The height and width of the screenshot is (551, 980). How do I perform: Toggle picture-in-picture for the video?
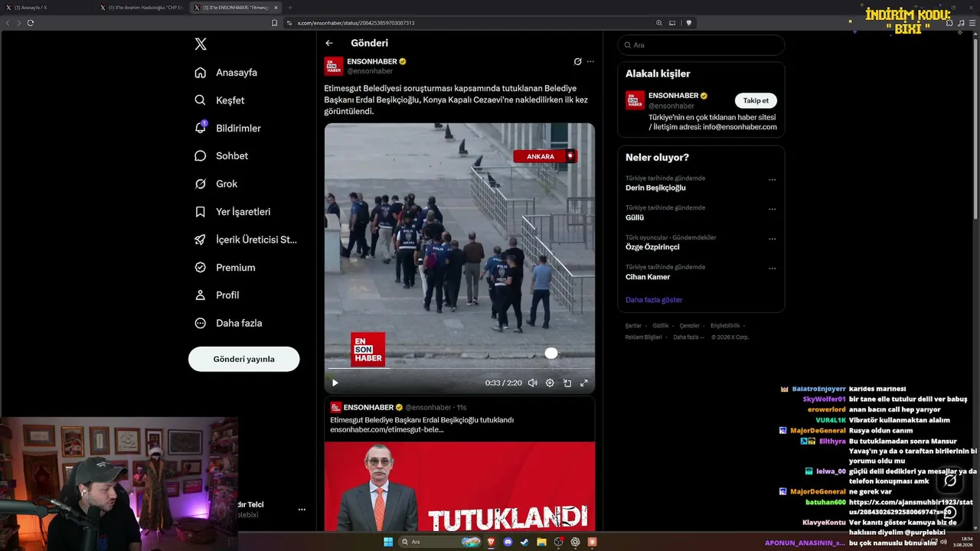[x=567, y=383]
